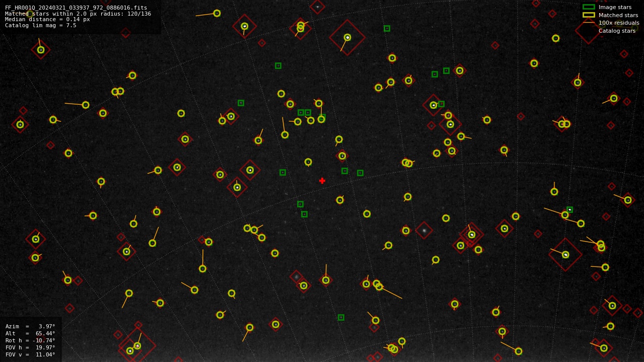Viewport: 644px width, 362px height.
Task: Click the 'FOV v = 11.04°' readout
Action: click(30, 354)
